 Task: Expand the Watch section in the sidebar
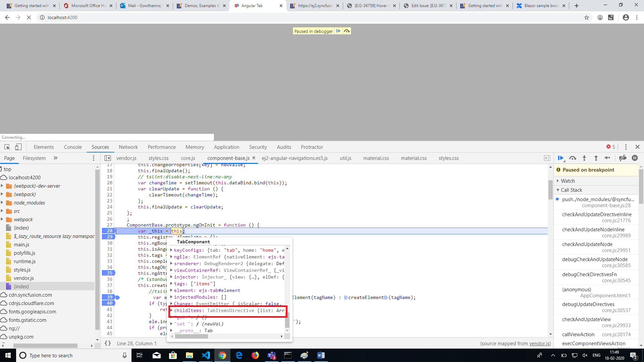[x=558, y=181]
